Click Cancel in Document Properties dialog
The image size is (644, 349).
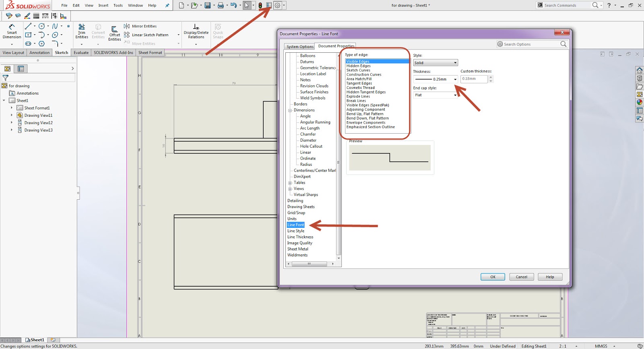pyautogui.click(x=522, y=277)
